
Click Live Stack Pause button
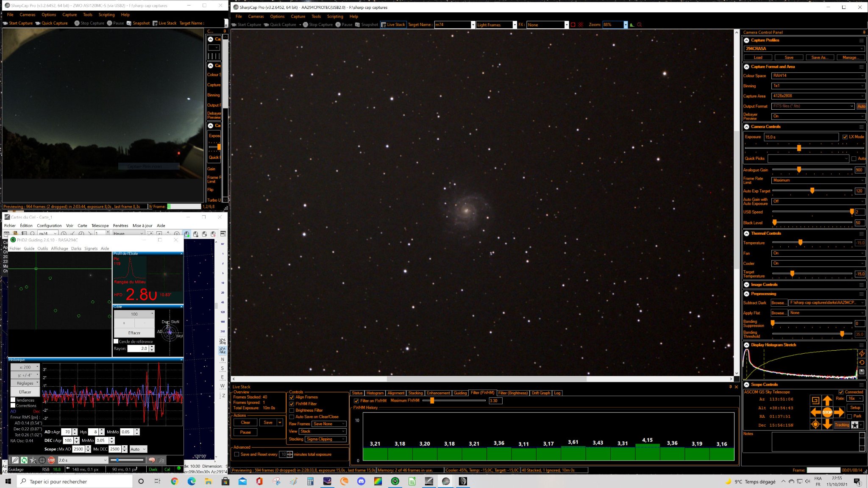click(245, 432)
